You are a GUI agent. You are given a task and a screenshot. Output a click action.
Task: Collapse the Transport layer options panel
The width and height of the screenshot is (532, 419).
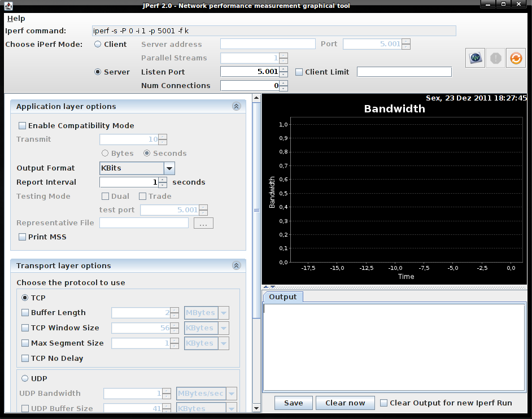coord(237,265)
